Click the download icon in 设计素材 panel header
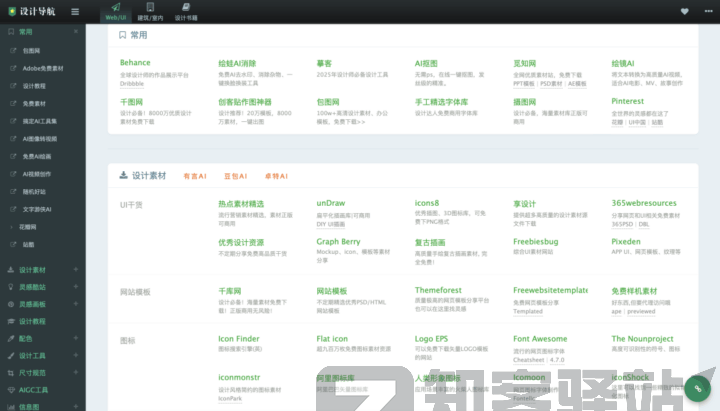720x411 pixels. point(124,175)
